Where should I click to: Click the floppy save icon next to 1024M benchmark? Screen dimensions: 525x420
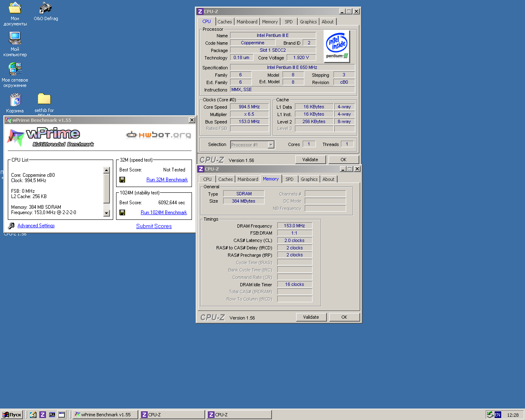click(122, 212)
